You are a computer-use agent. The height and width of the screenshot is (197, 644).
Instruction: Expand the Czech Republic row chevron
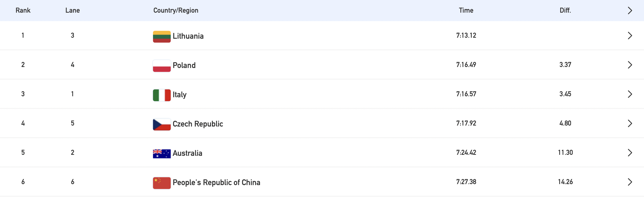click(x=630, y=123)
